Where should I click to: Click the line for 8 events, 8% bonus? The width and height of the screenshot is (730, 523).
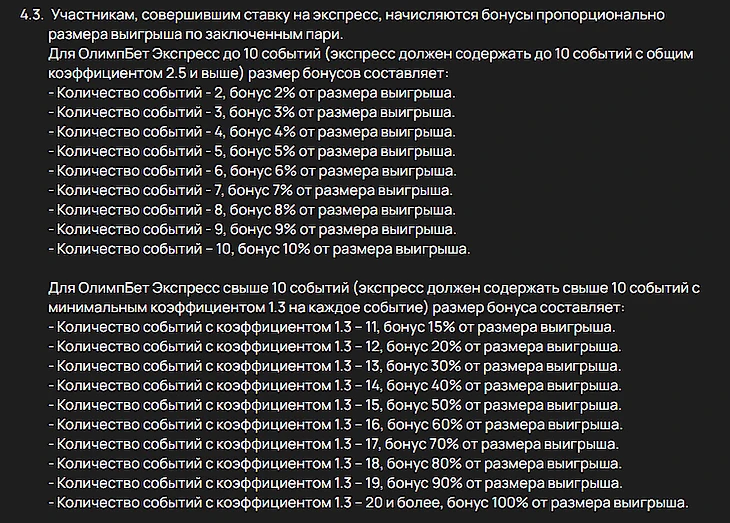tap(251, 210)
